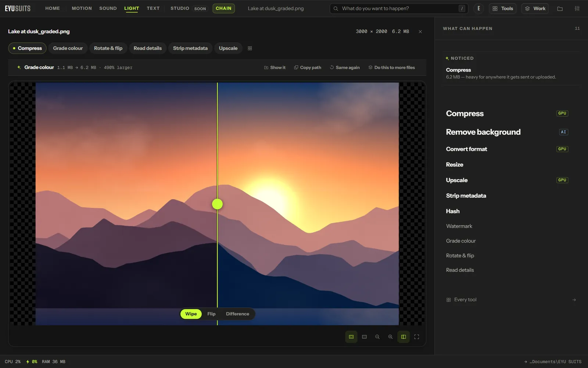588x368 pixels.
Task: Open the mixer settings sliders icon
Action: (577, 8)
